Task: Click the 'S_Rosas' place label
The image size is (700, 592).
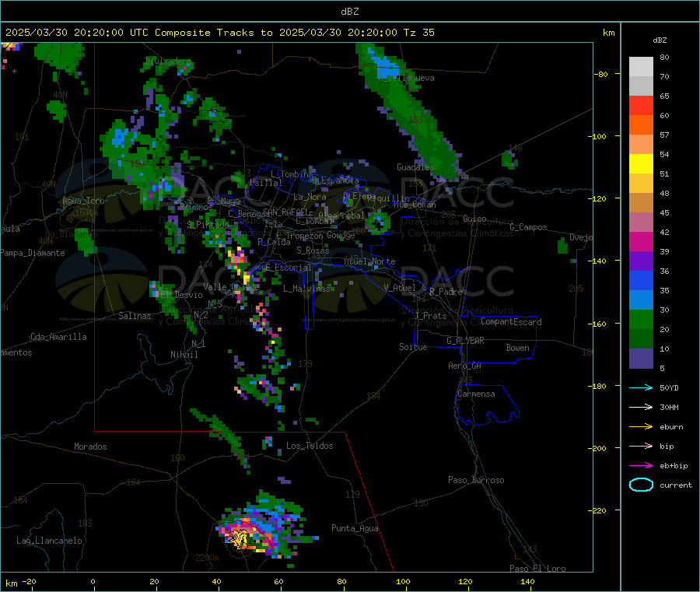Action: [313, 250]
